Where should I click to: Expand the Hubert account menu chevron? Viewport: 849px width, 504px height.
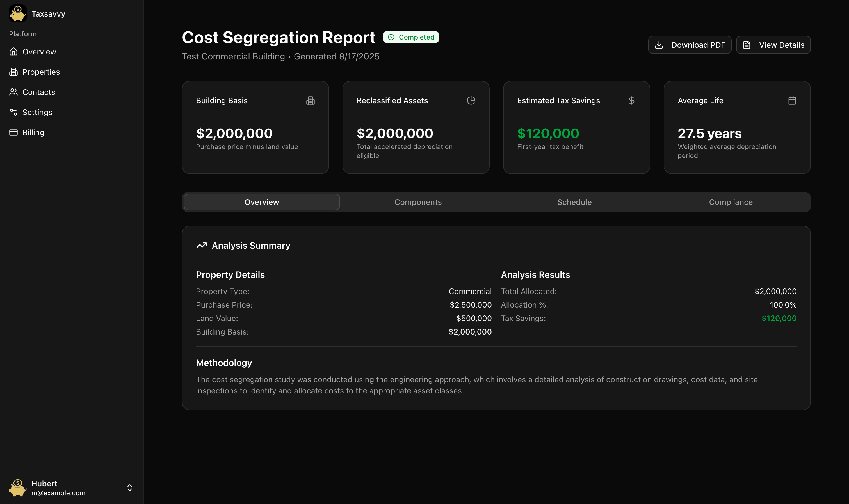point(130,488)
